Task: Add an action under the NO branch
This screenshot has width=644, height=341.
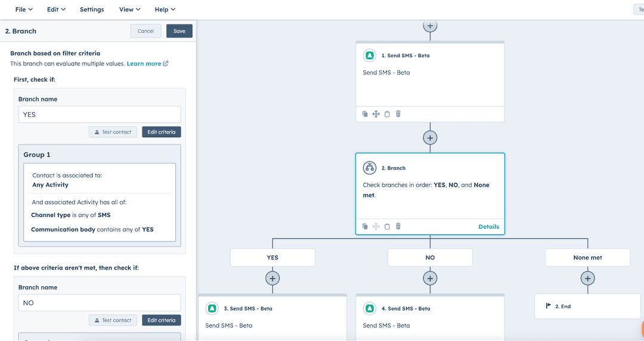Action: (430, 278)
